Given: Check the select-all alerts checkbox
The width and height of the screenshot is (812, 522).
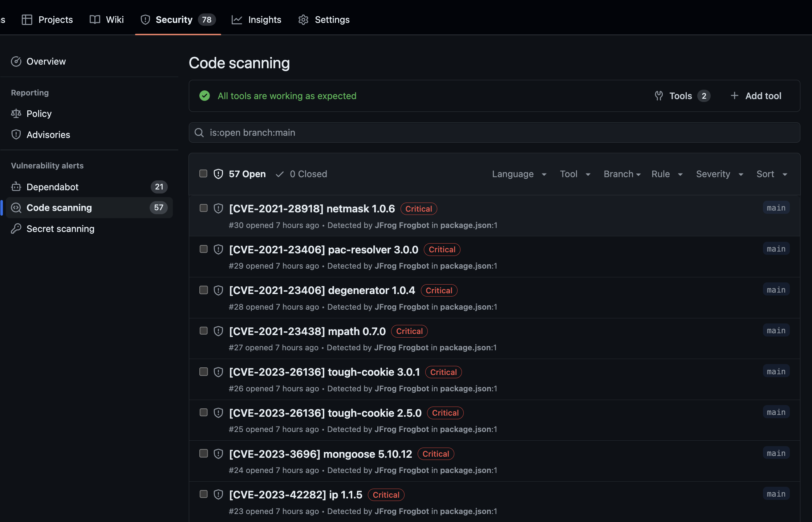Looking at the screenshot, I should [203, 174].
